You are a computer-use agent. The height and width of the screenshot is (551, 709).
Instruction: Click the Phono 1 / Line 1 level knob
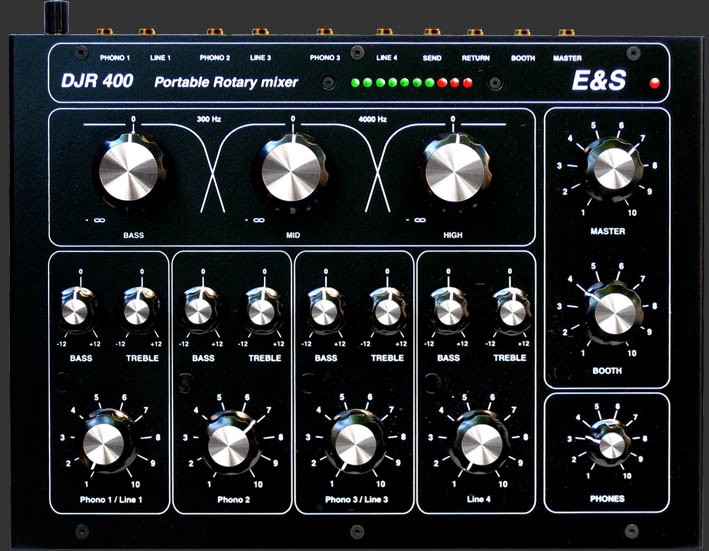point(105,442)
